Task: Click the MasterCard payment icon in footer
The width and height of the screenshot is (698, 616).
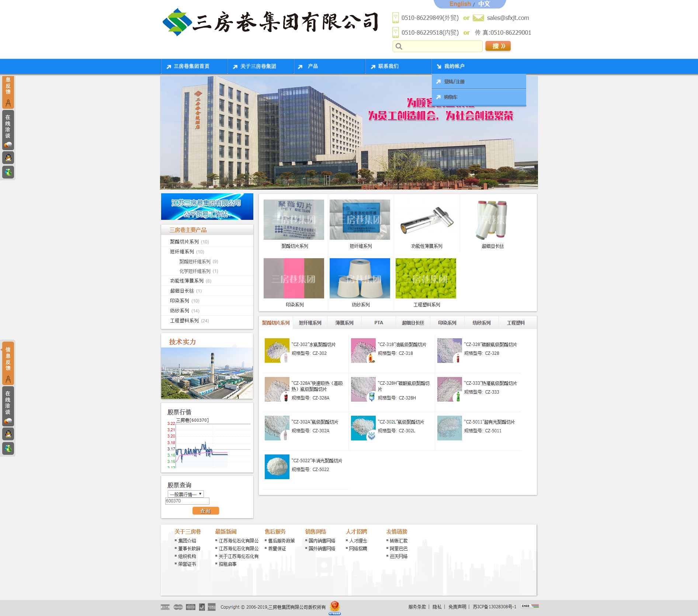Action: coord(191,607)
